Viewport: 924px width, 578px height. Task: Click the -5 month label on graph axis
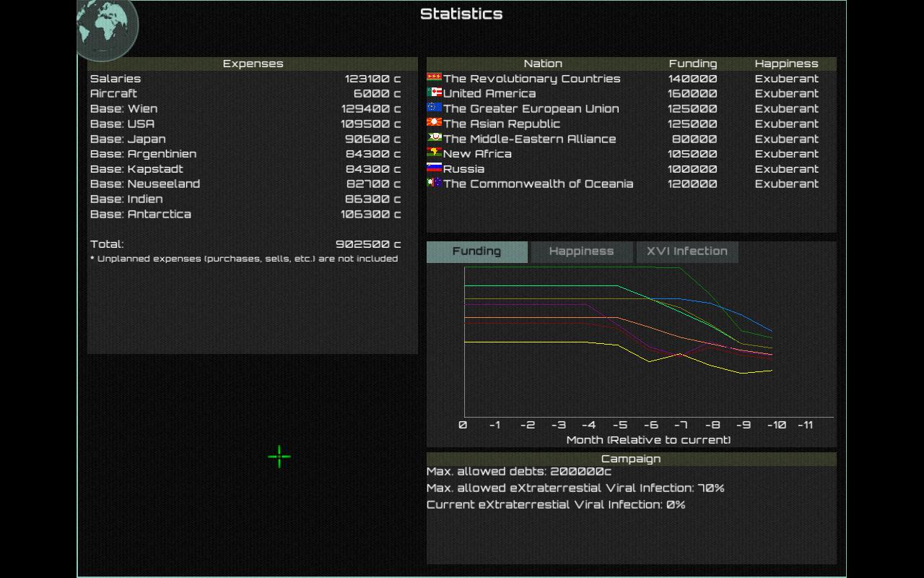click(x=619, y=425)
